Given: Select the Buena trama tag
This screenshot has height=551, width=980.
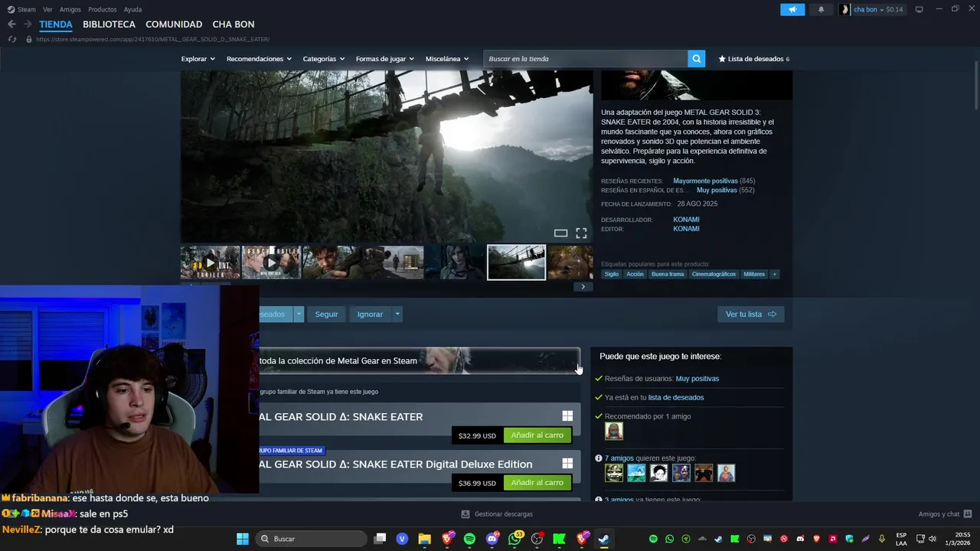Looking at the screenshot, I should point(668,274).
